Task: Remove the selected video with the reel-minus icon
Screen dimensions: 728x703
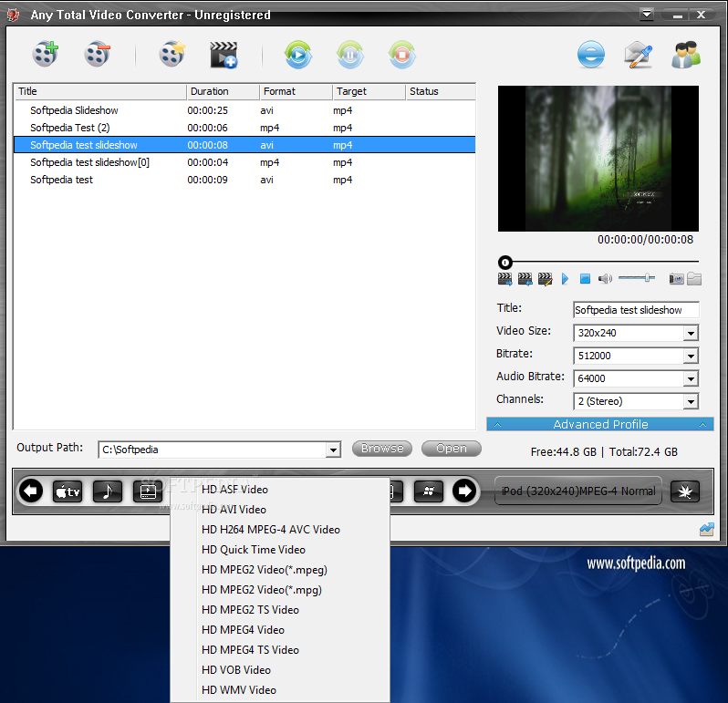Action: click(97, 55)
